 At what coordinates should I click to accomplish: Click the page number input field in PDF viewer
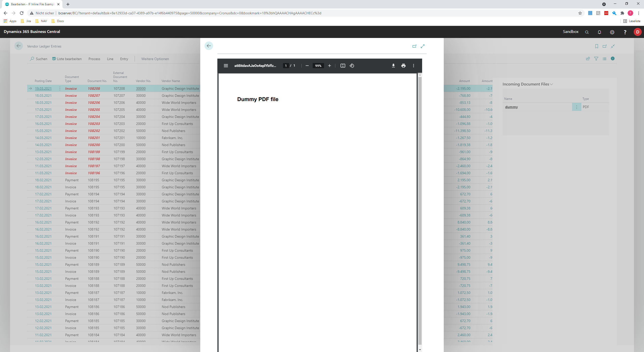285,65
